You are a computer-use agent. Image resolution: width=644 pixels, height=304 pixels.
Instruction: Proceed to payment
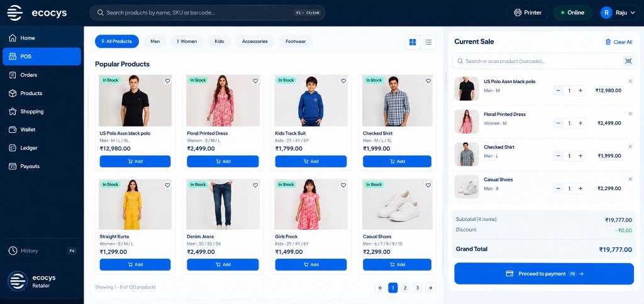pyautogui.click(x=544, y=274)
